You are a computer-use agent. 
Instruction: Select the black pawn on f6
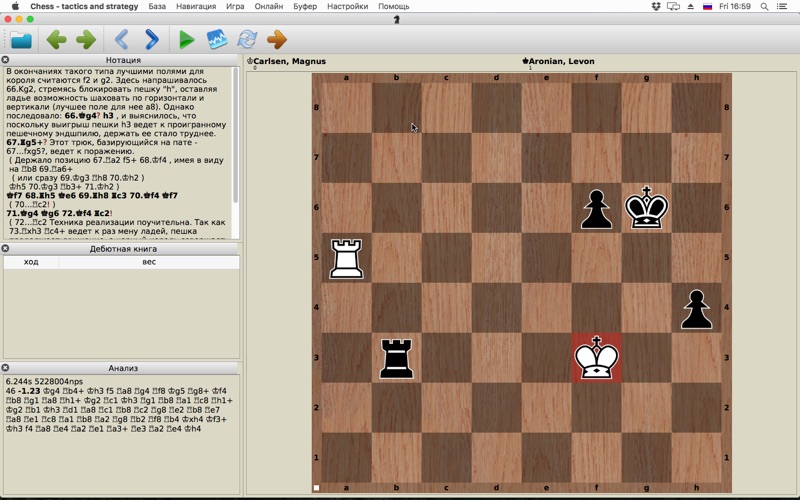596,209
